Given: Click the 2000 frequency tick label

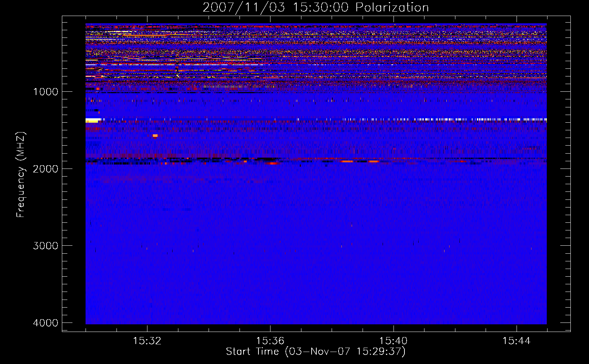Looking at the screenshot, I should point(46,169).
